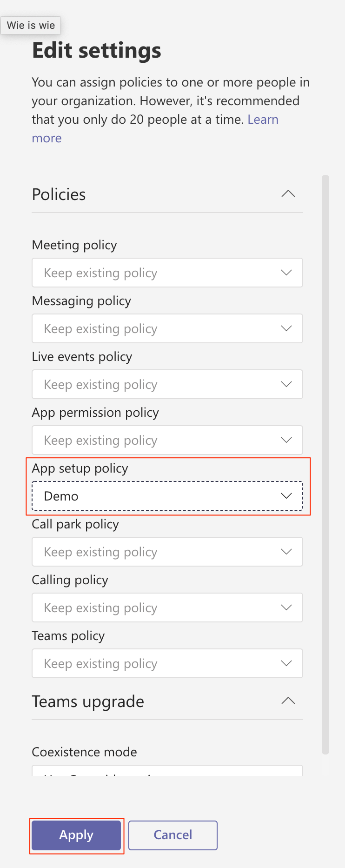This screenshot has height=868, width=345.
Task: Click the App setup policy dropdown arrow
Action: click(287, 496)
